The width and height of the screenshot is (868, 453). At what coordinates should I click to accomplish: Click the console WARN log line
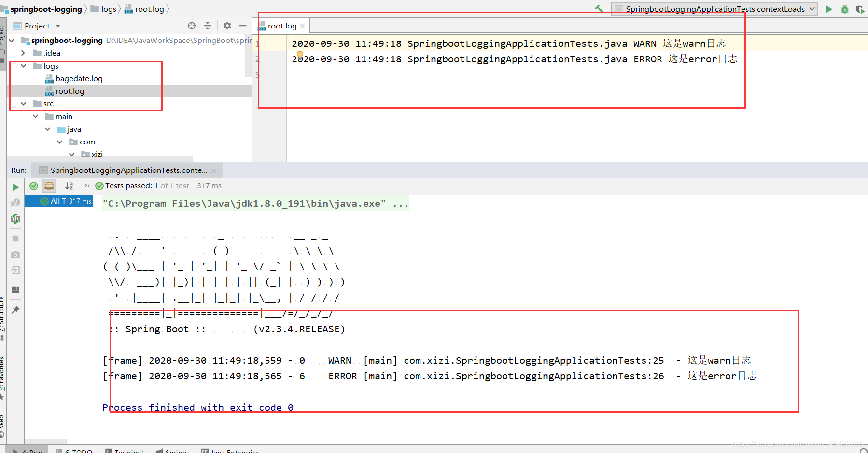[x=427, y=360]
